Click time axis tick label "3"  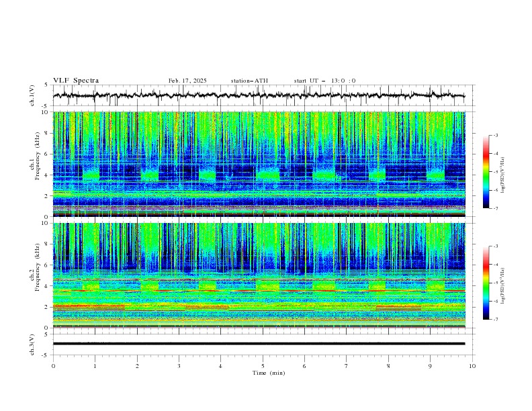179,366
